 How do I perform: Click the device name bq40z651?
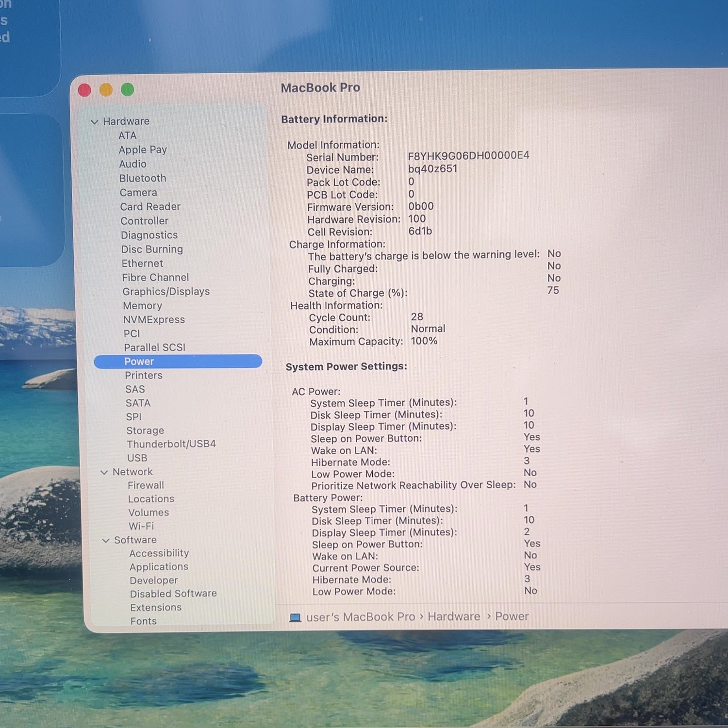tap(433, 169)
